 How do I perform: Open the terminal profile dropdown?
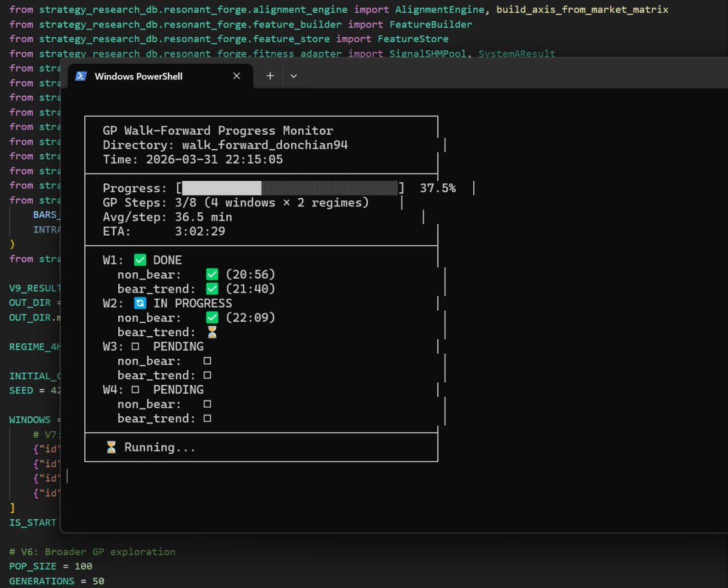(x=294, y=76)
